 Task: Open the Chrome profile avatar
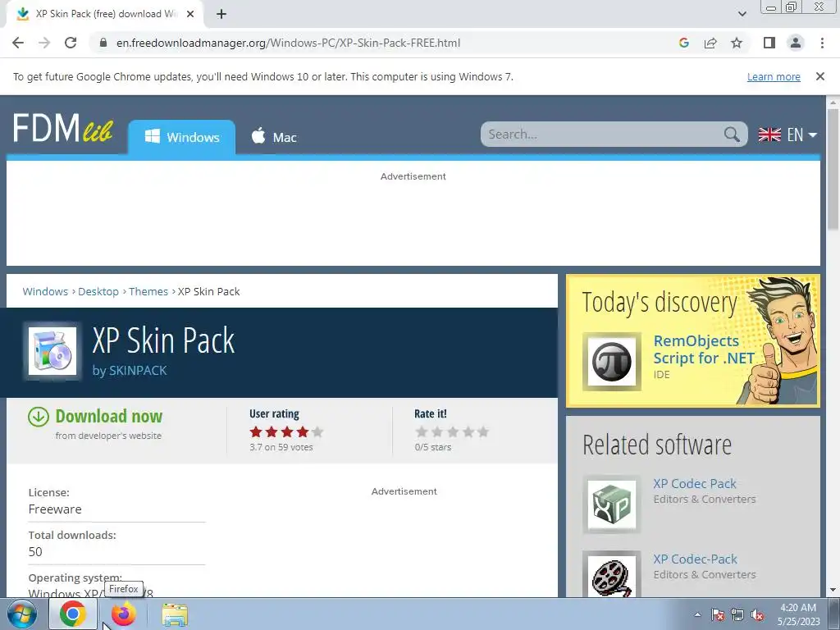point(796,43)
